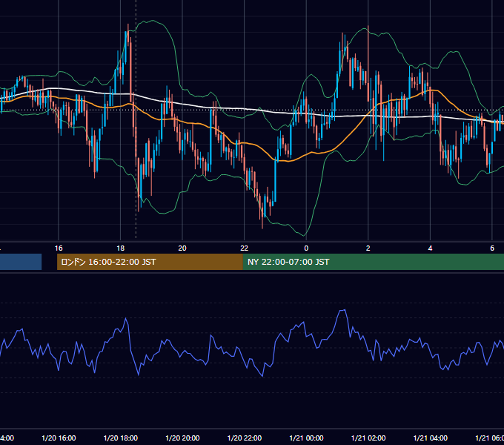
Task: Click the 1/21 02:00 date label
Action: coord(368,438)
